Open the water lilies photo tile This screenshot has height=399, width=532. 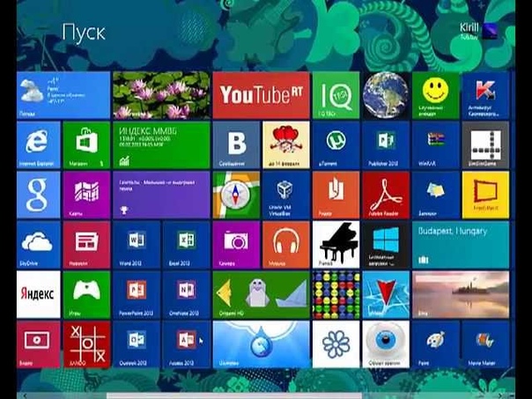161,95
